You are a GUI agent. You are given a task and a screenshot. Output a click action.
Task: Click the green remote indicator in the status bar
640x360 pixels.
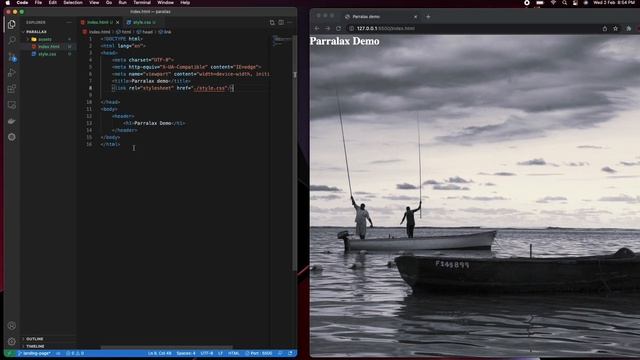tap(9, 353)
